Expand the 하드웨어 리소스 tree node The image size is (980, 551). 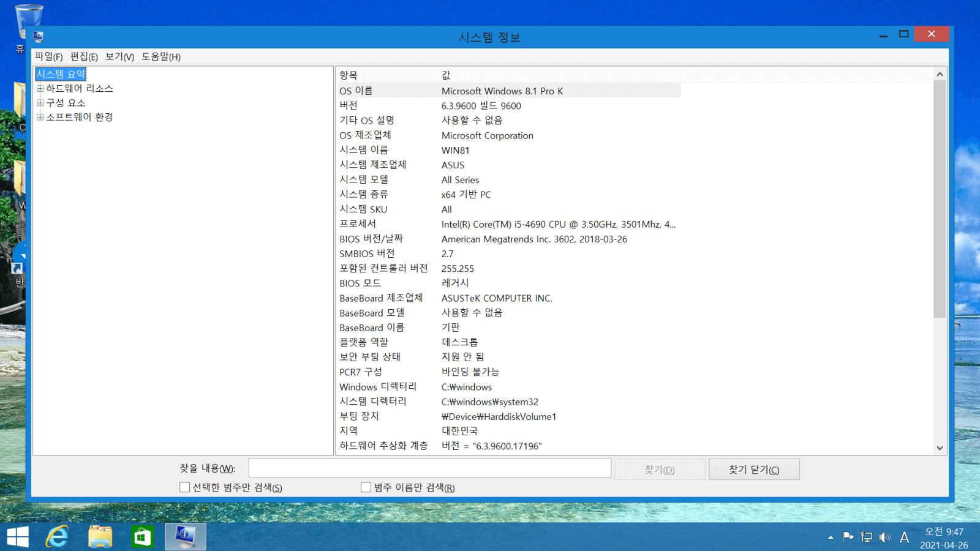[40, 89]
